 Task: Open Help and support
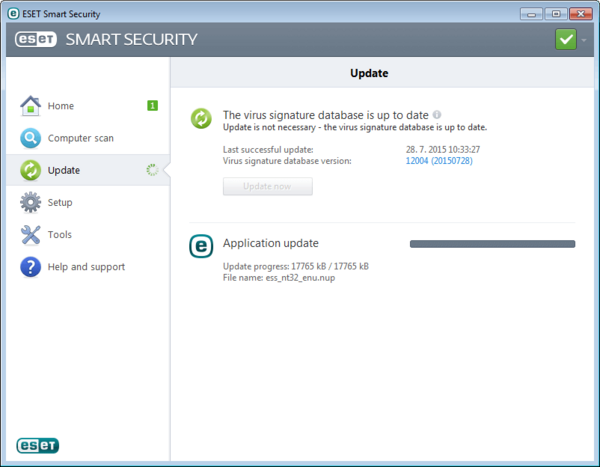coord(88,266)
